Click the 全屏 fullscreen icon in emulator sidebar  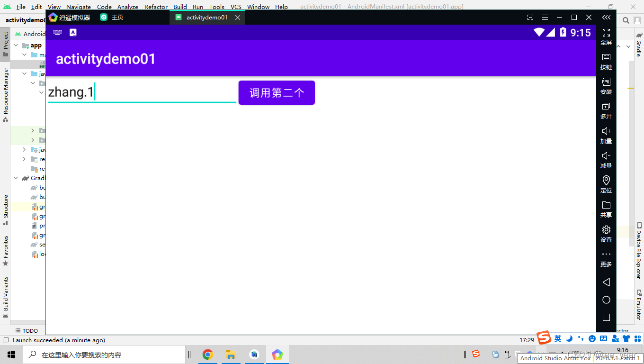(x=606, y=33)
